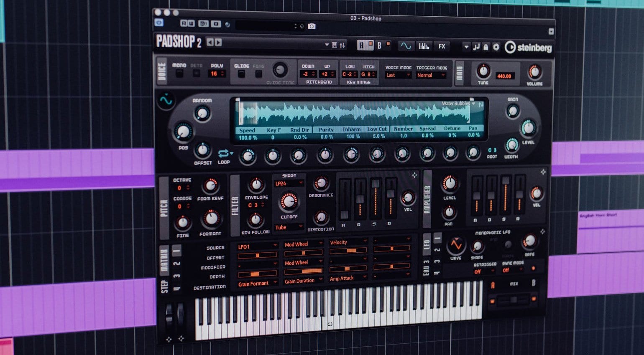
Task: Click the main Volume knob
Action: 534,72
